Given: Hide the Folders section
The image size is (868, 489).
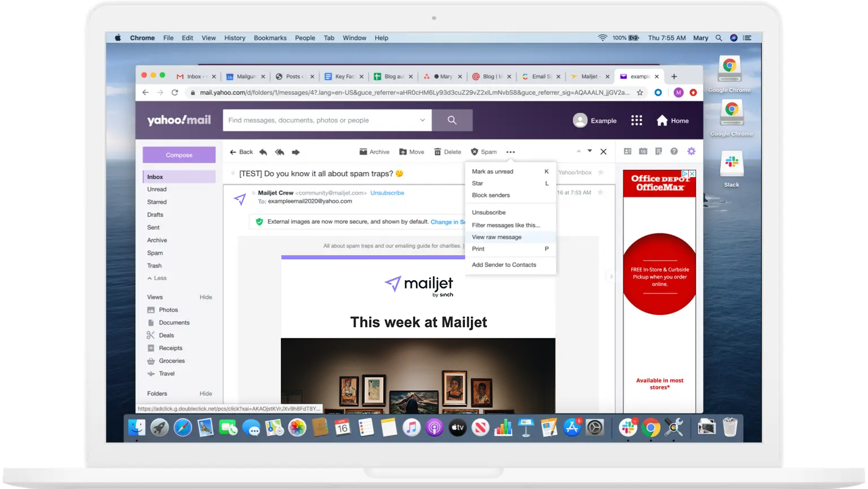Looking at the screenshot, I should tap(206, 394).
